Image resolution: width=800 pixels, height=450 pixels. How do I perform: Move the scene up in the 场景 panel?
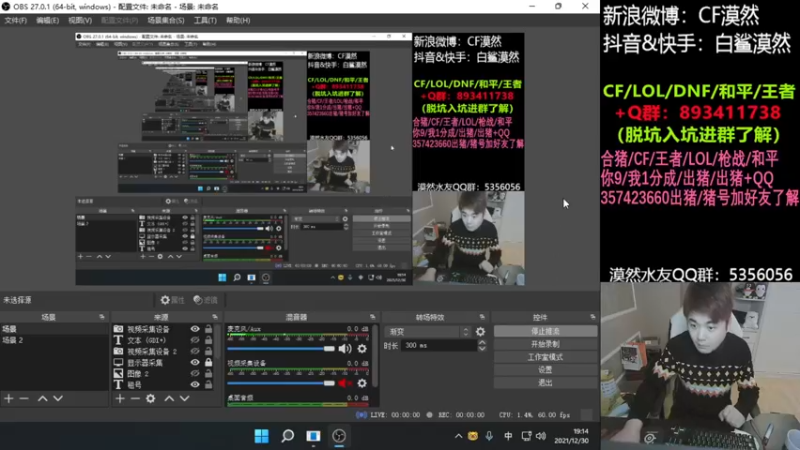coord(42,398)
